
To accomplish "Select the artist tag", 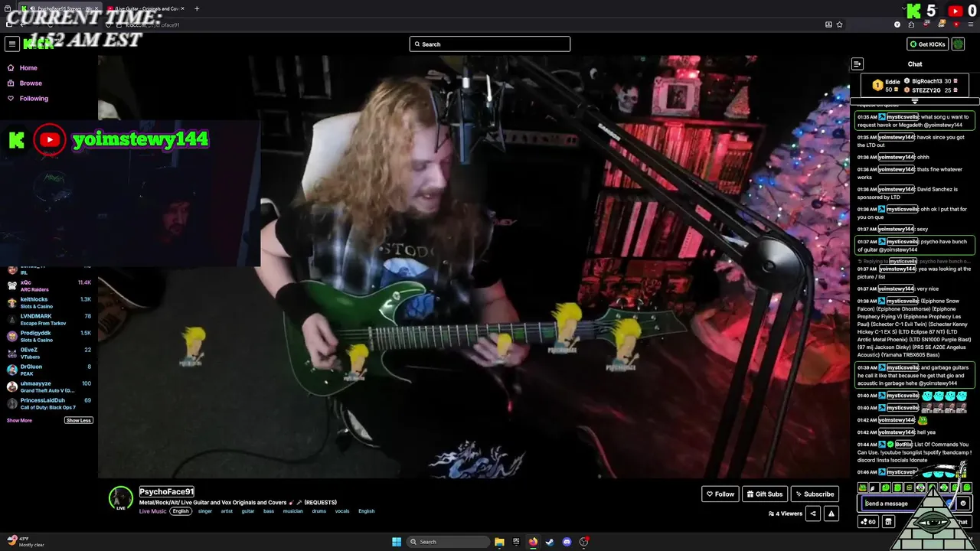I will pos(227,511).
